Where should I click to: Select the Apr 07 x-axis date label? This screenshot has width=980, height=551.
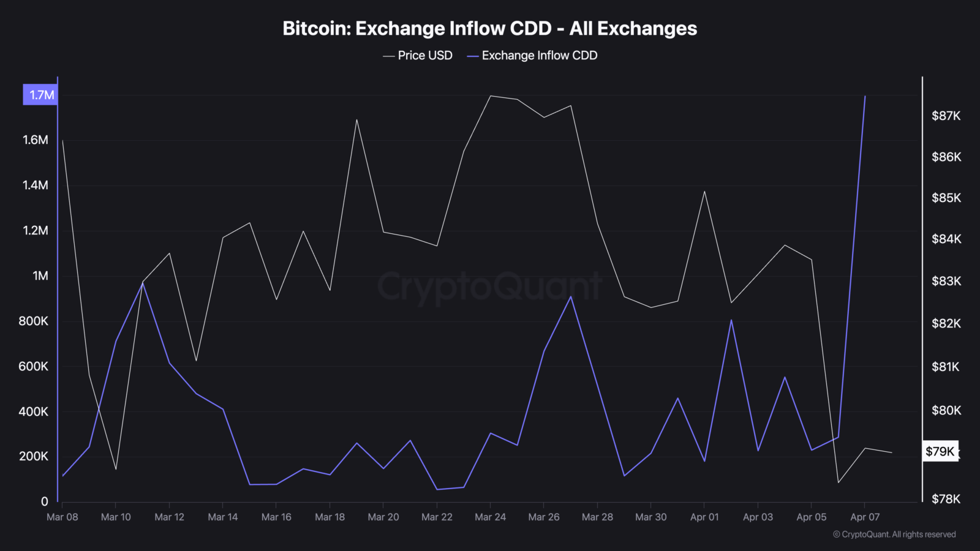(865, 517)
